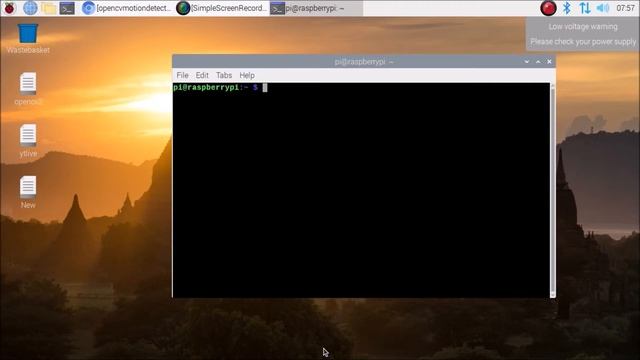Open the File Manager folder icon
The height and width of the screenshot is (360, 640).
49,8
